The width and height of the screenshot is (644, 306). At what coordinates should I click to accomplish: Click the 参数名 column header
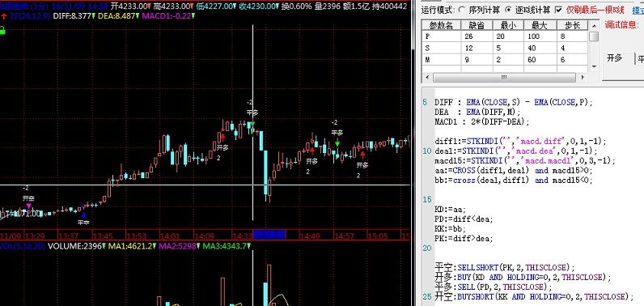click(441, 25)
